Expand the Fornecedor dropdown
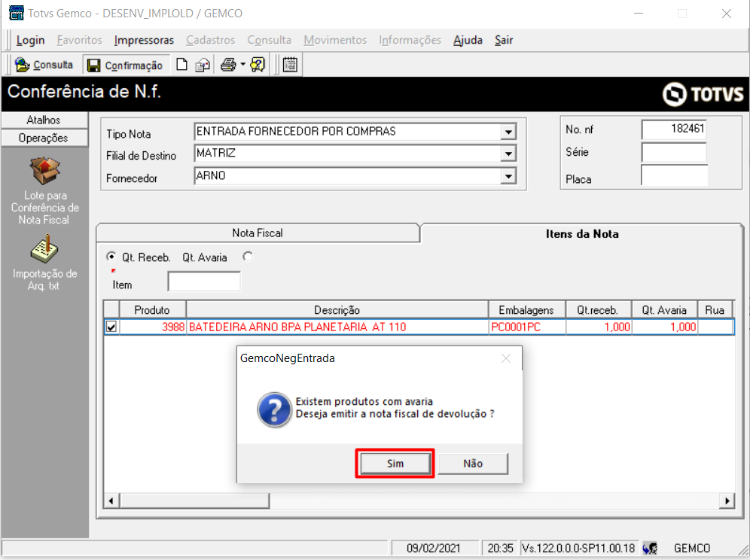 pyautogui.click(x=508, y=176)
